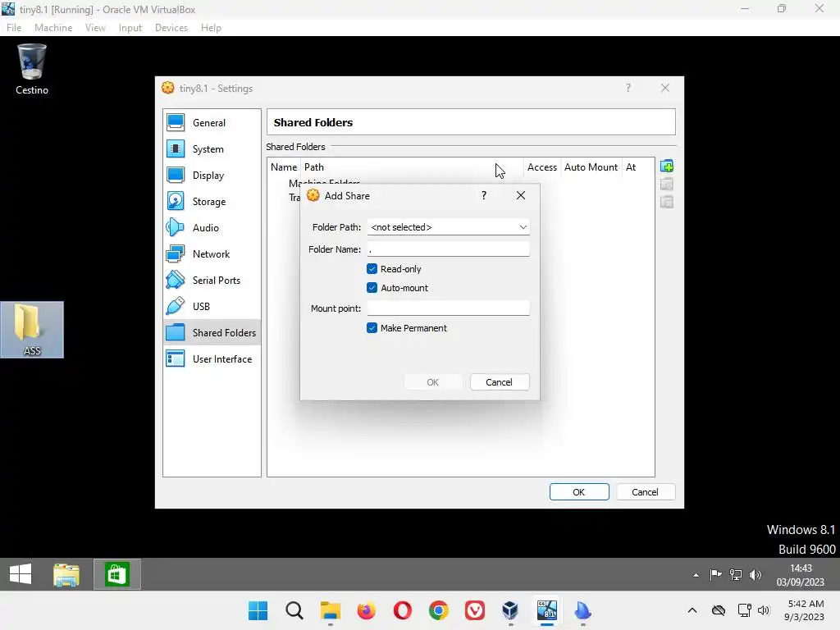
Task: Click the Path column header
Action: click(x=412, y=167)
